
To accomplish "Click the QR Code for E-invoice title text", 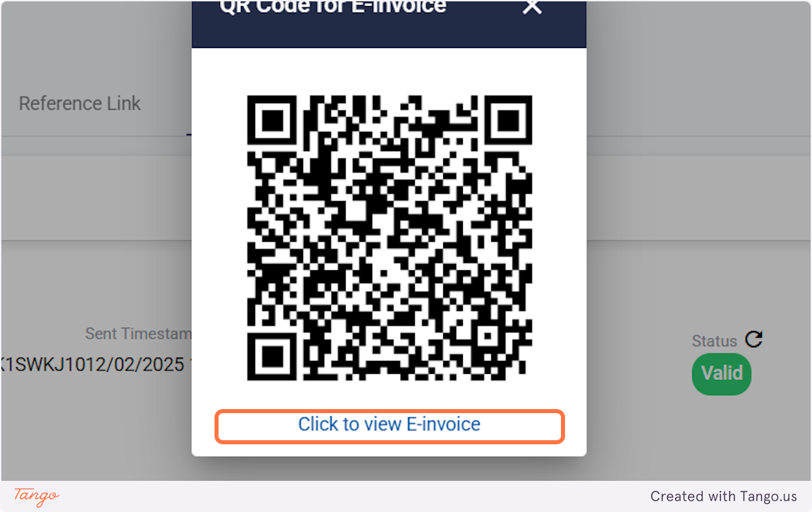I will [333, 7].
